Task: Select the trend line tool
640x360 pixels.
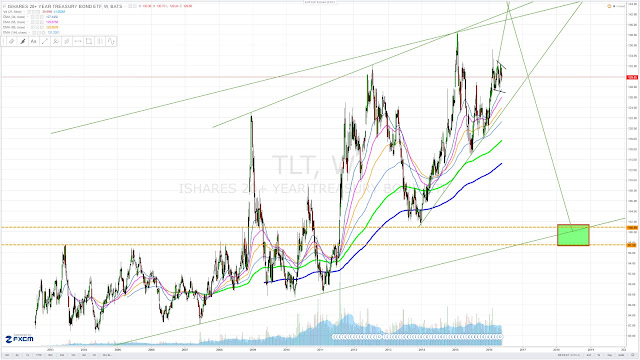Action: [x=45, y=41]
